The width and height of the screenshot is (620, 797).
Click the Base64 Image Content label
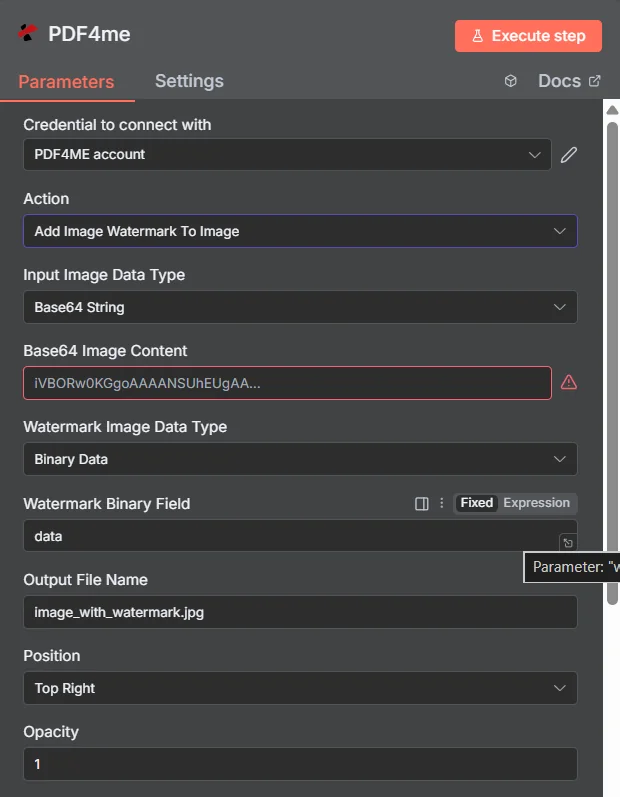tap(105, 351)
